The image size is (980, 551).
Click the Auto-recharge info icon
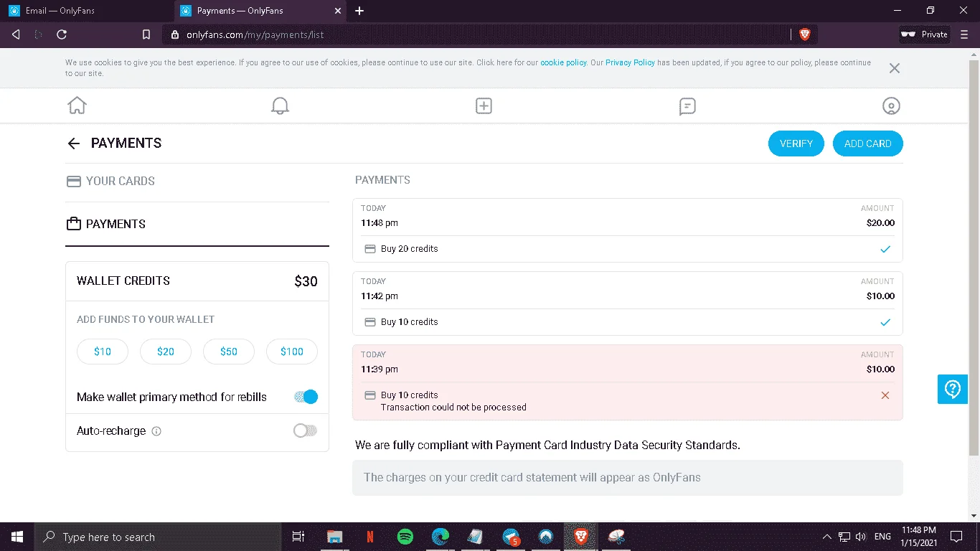(156, 431)
